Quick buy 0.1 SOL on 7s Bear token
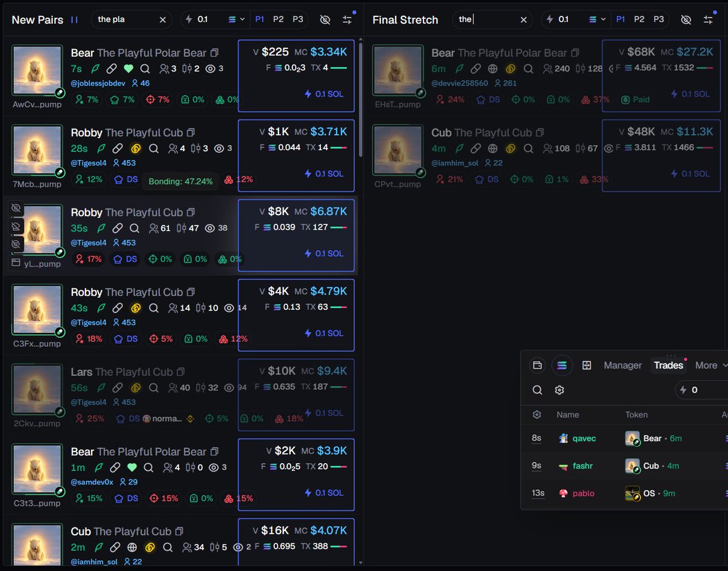This screenshot has height=571, width=728. 323,93
